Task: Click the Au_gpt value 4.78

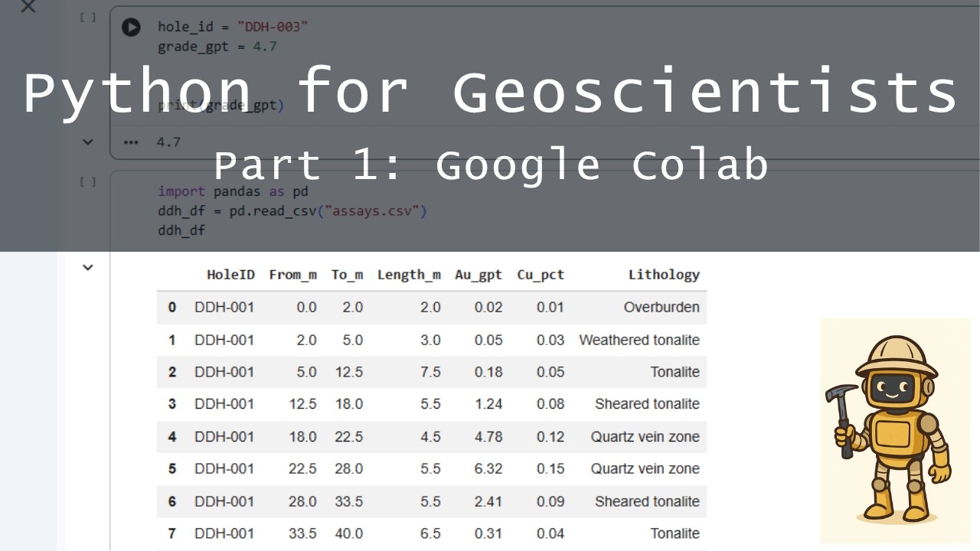Action: pos(488,437)
